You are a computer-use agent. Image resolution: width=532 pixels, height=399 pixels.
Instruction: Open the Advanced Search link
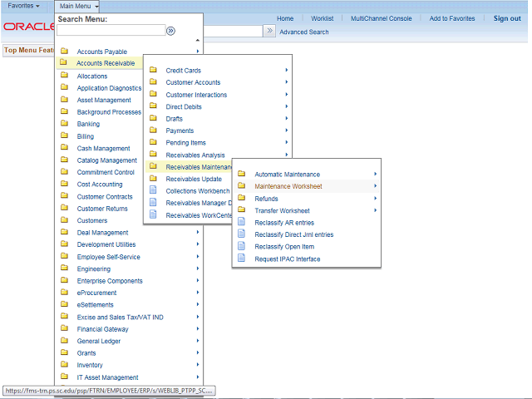303,32
